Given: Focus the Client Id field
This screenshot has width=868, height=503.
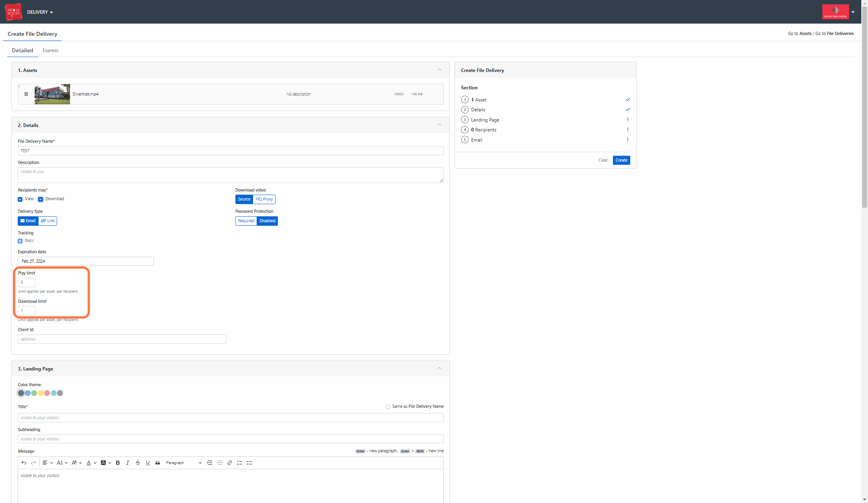Looking at the screenshot, I should (x=122, y=339).
